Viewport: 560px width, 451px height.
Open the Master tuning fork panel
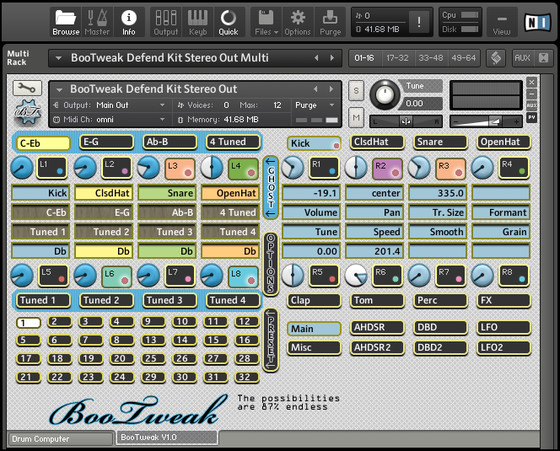pyautogui.click(x=97, y=22)
